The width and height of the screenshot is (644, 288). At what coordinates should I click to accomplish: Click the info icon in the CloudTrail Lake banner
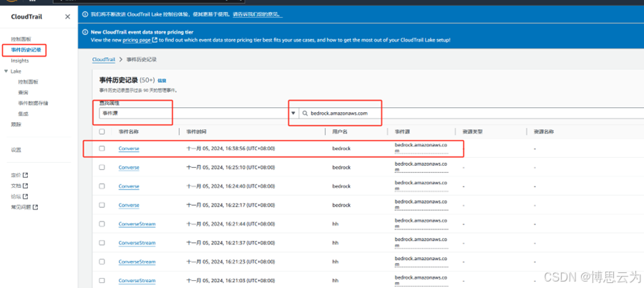point(85,14)
